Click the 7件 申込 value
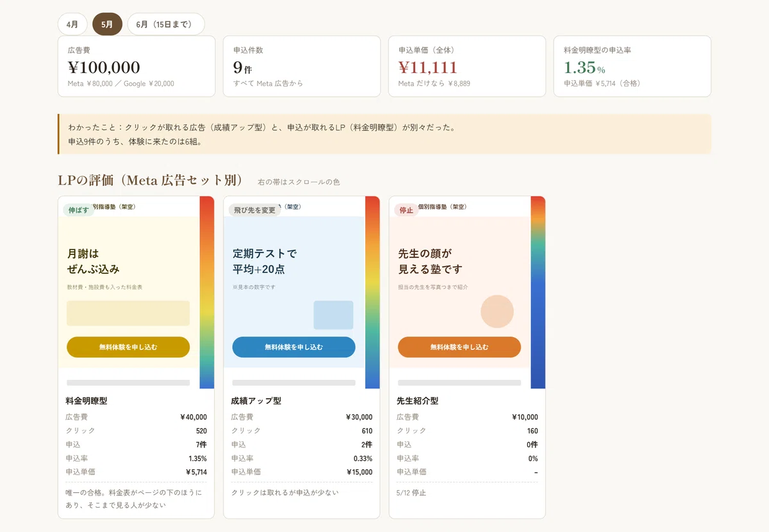Screen dimensions: 769x532 click(201, 444)
